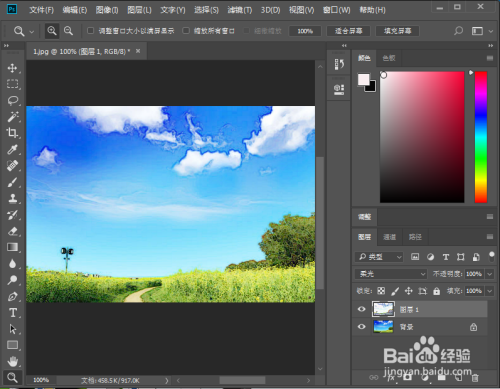Open the 类型 layer filter dropdown
This screenshot has height=389, width=500.
(379, 257)
